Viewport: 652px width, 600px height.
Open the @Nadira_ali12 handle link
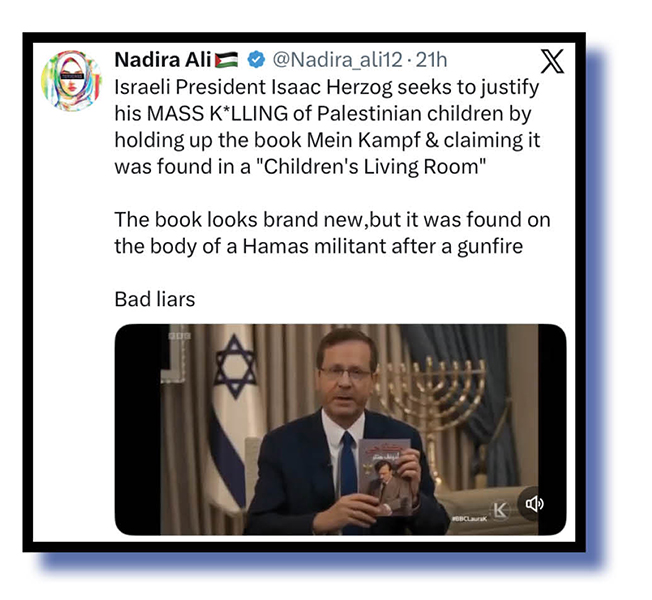[337, 60]
